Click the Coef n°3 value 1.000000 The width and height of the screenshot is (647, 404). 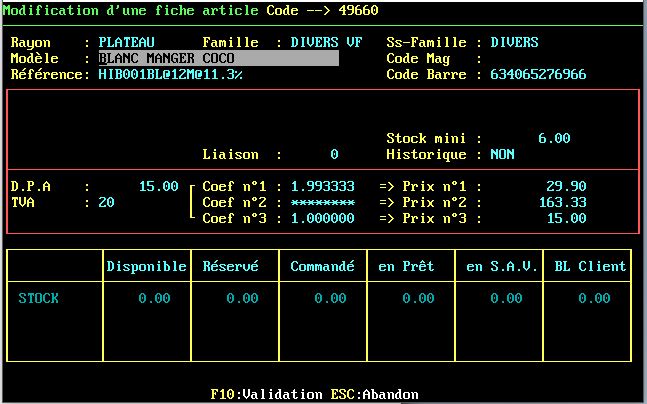(322, 219)
